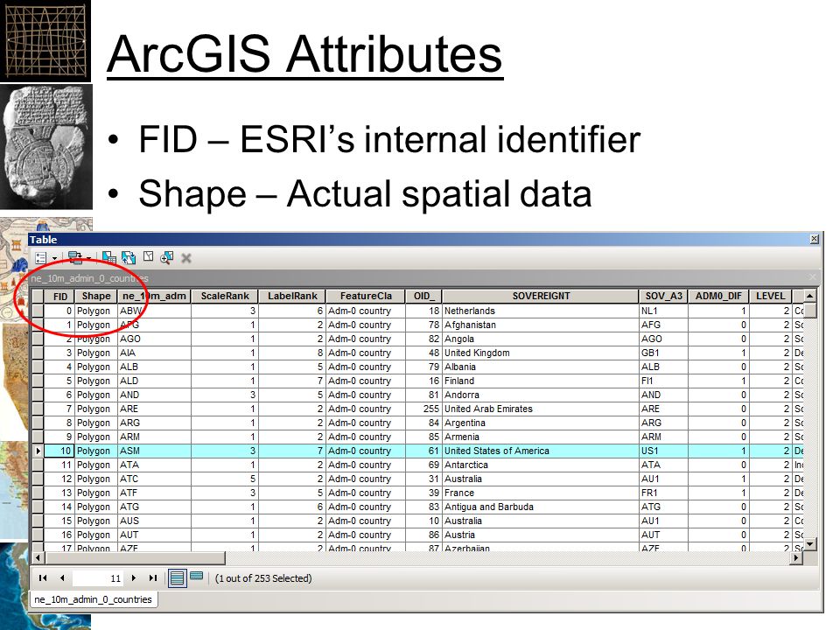
Task: Click the Antigua and Barbuda cell
Action: [x=540, y=507]
